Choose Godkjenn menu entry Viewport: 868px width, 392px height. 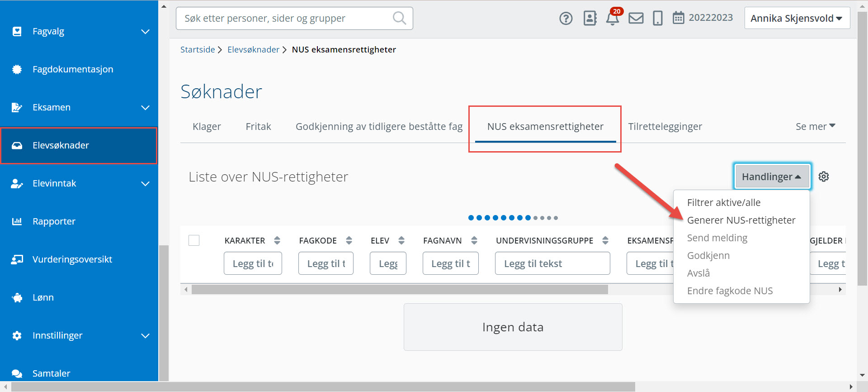[x=708, y=255]
